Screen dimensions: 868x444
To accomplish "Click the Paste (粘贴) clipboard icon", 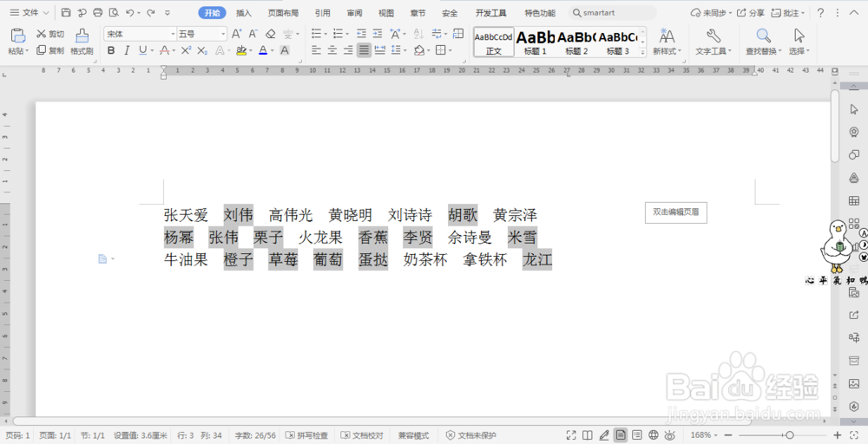I will (17, 36).
